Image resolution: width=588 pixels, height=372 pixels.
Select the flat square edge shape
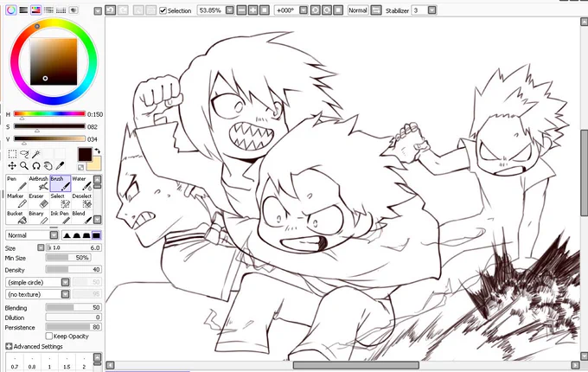click(x=96, y=235)
